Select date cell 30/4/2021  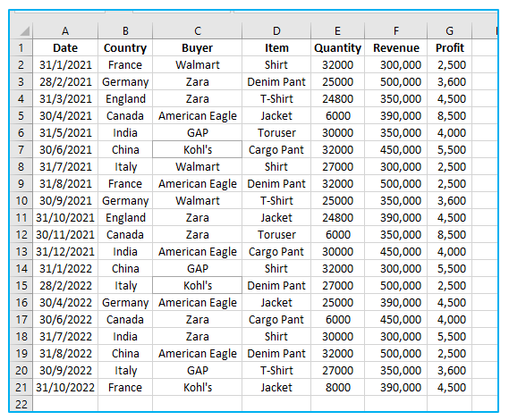[65, 116]
